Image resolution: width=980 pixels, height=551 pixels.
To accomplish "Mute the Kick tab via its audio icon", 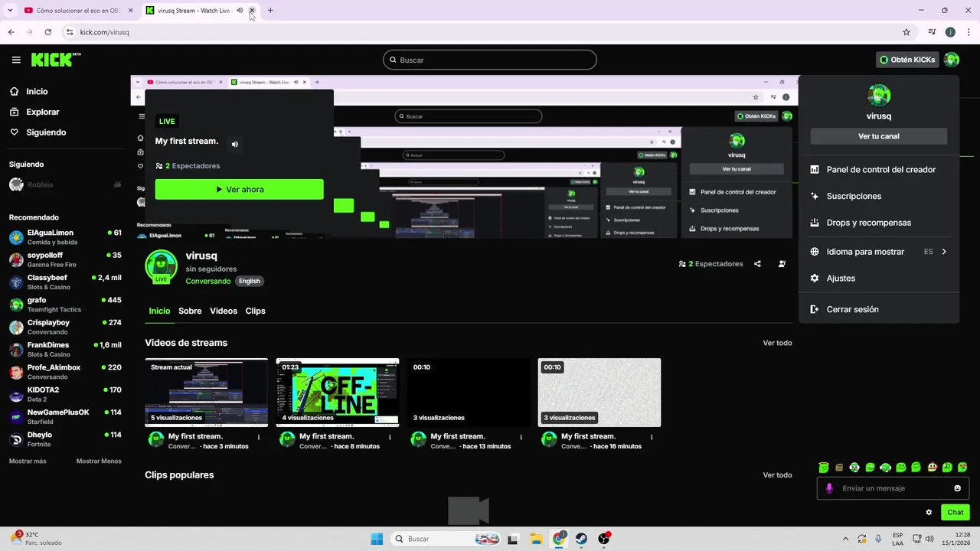I will pos(240,11).
